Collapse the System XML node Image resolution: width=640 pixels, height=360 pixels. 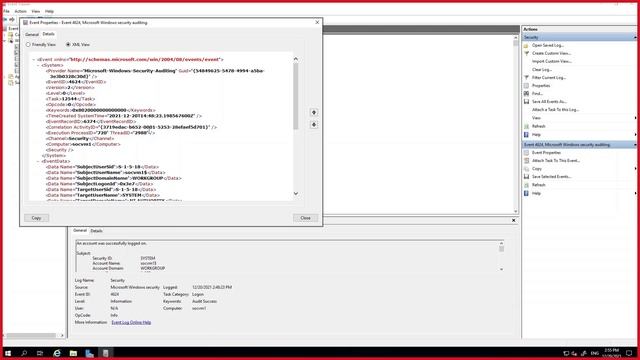[x=38, y=65]
